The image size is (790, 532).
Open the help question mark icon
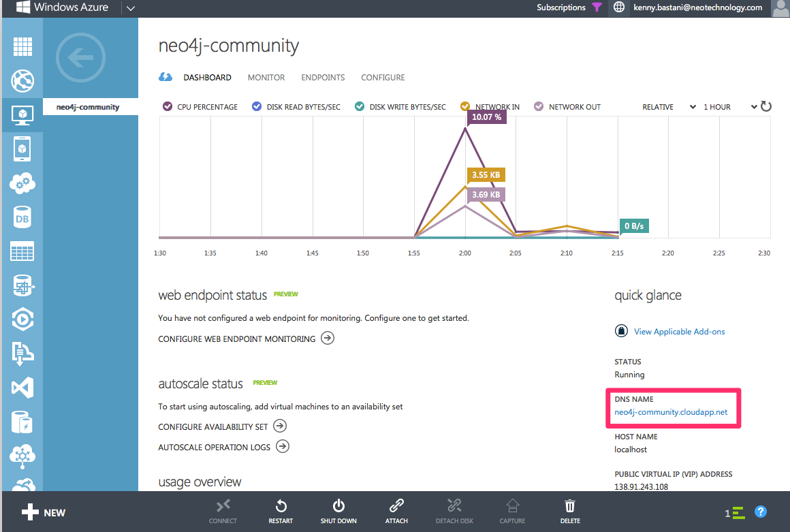(x=761, y=512)
